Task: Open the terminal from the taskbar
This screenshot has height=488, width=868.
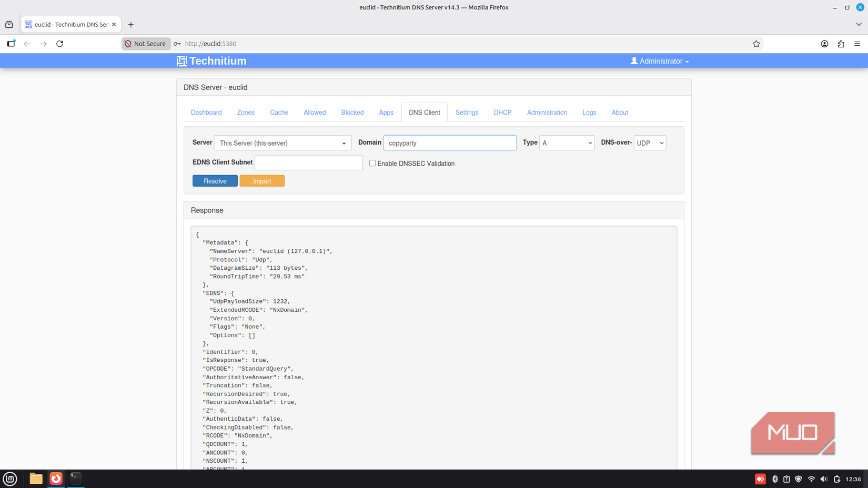Action: click(75, 479)
